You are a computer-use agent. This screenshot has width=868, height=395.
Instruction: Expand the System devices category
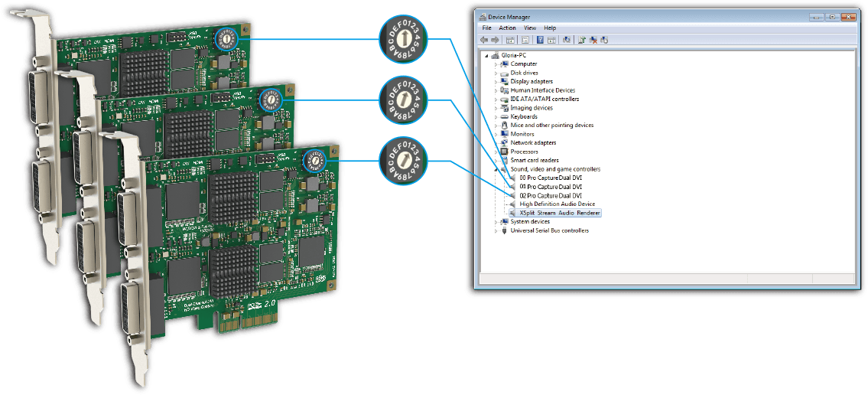(x=496, y=222)
